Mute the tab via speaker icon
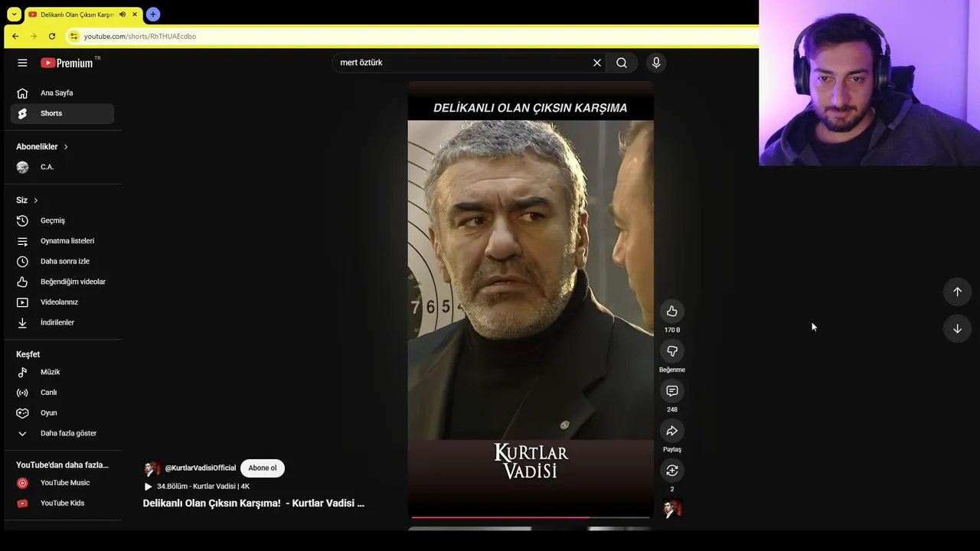This screenshot has width=980, height=551. pos(122,14)
